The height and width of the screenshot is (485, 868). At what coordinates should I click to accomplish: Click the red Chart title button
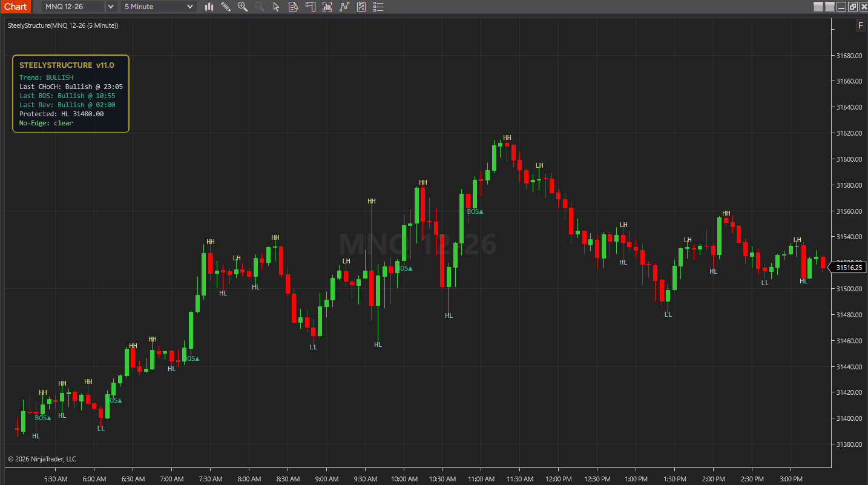pos(15,7)
